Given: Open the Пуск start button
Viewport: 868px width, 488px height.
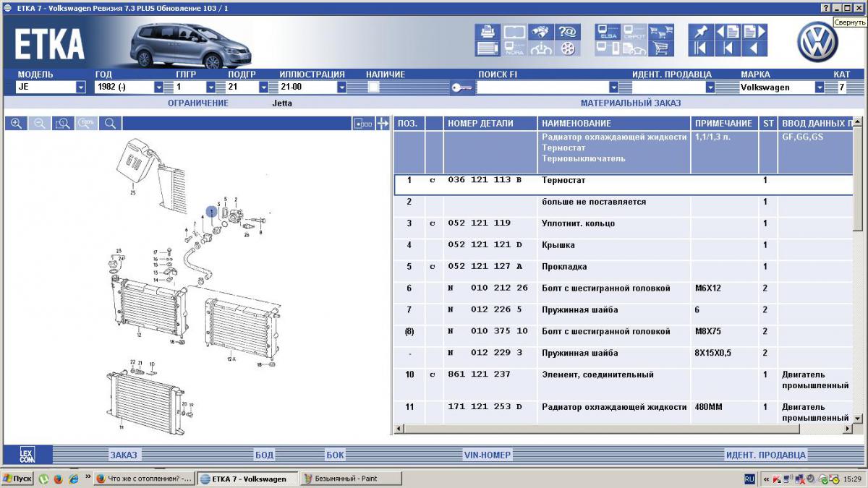Looking at the screenshot, I should 17,479.
